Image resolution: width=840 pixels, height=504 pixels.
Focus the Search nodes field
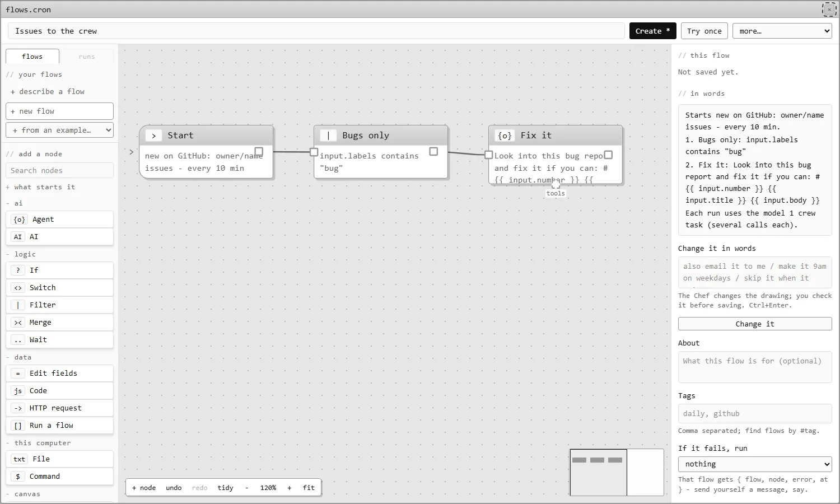59,170
